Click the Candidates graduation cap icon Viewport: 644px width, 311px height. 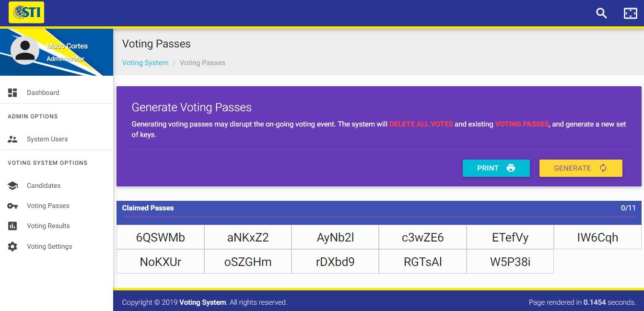coord(12,185)
